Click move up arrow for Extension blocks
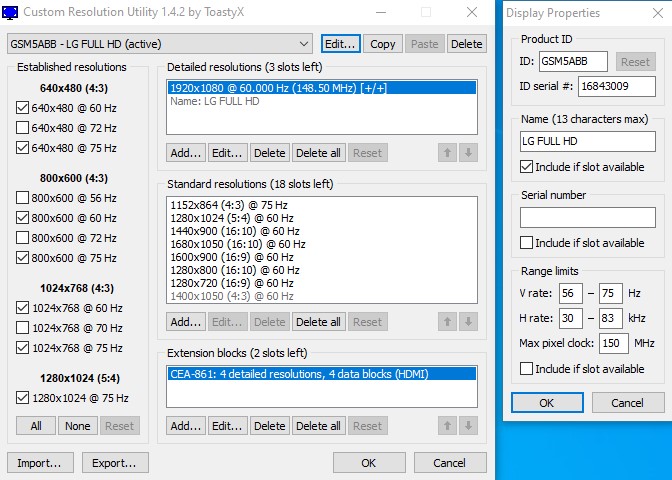Image resolution: width=672 pixels, height=480 pixels. point(448,426)
